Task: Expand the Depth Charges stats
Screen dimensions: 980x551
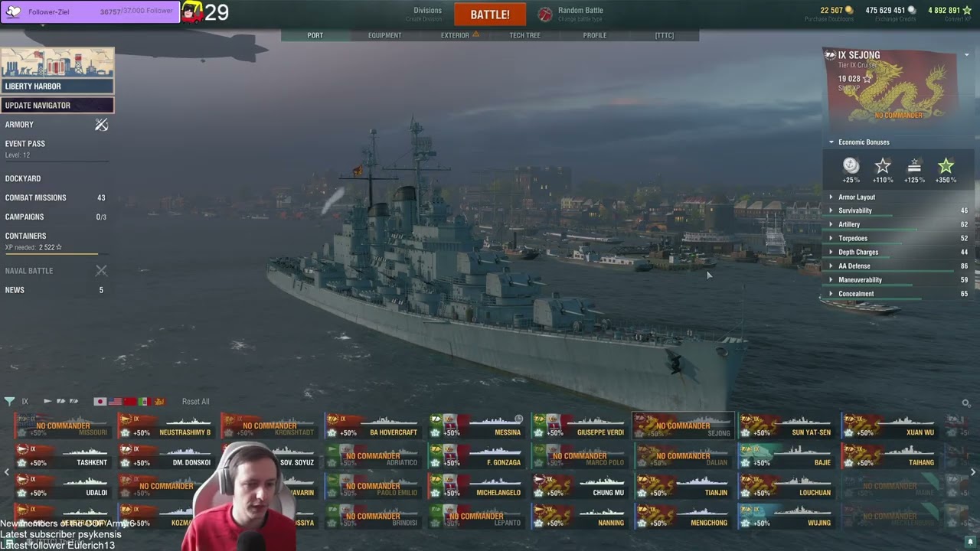Action: 897,253
